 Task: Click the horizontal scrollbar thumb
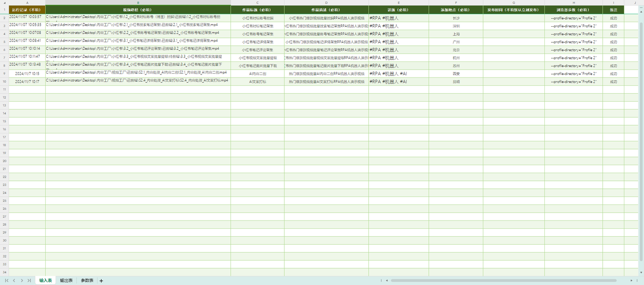tap(503, 280)
